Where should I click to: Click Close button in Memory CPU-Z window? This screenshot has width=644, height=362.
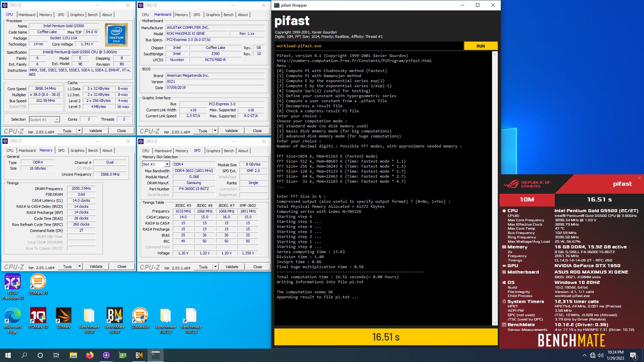(122, 266)
